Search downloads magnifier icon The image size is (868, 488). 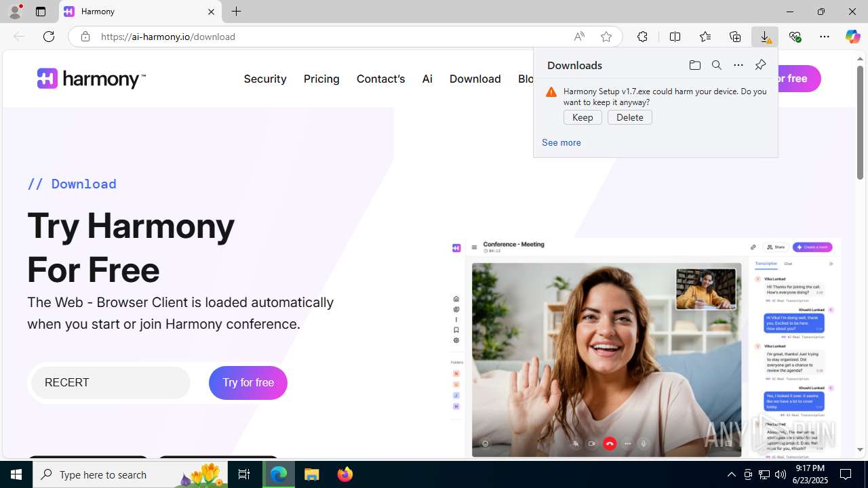click(717, 65)
